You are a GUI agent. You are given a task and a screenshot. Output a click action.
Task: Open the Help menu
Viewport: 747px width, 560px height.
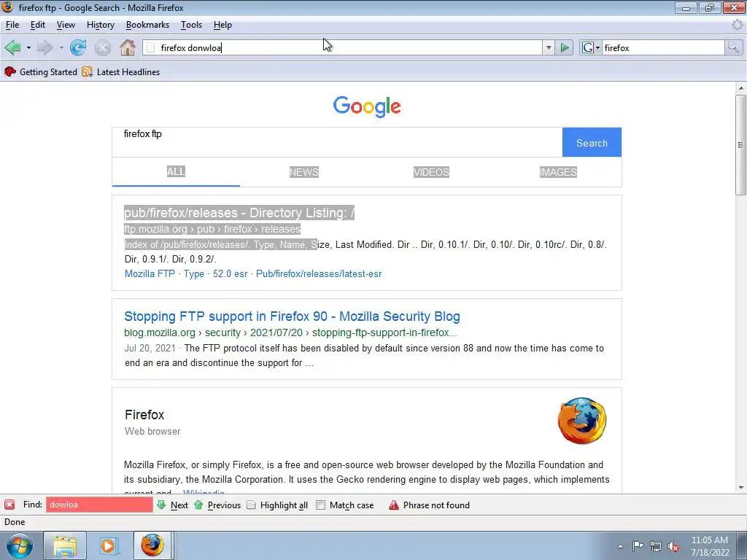coord(222,25)
